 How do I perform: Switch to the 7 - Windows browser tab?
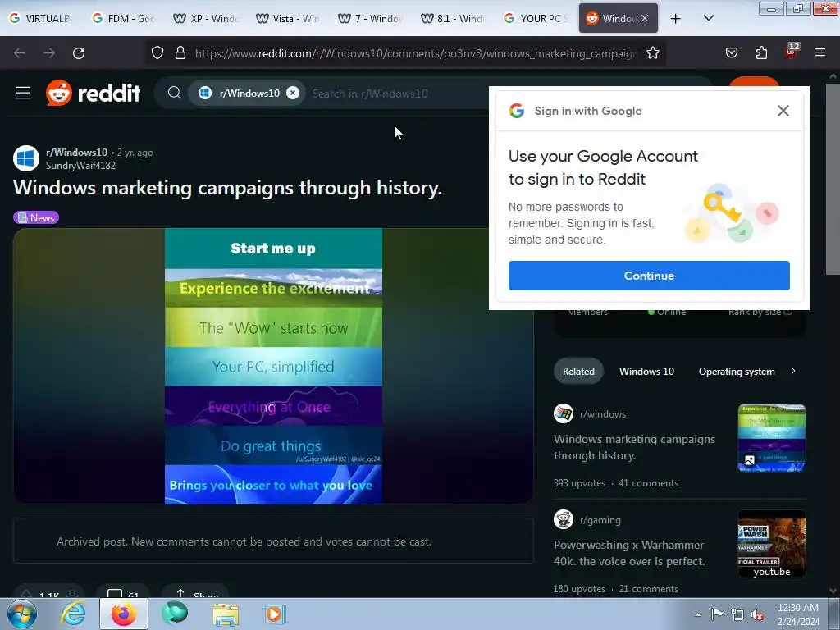tap(370, 18)
